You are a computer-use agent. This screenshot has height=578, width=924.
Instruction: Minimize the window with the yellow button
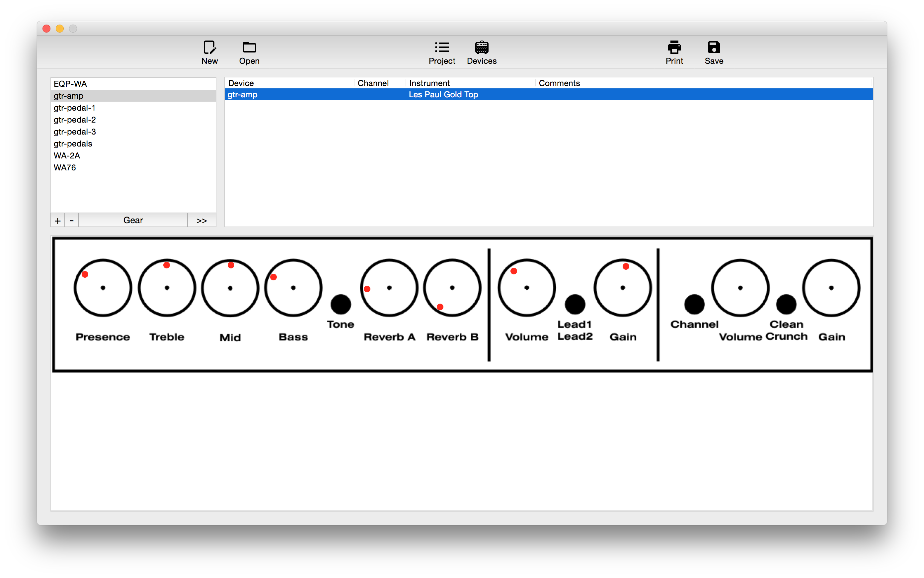[60, 29]
